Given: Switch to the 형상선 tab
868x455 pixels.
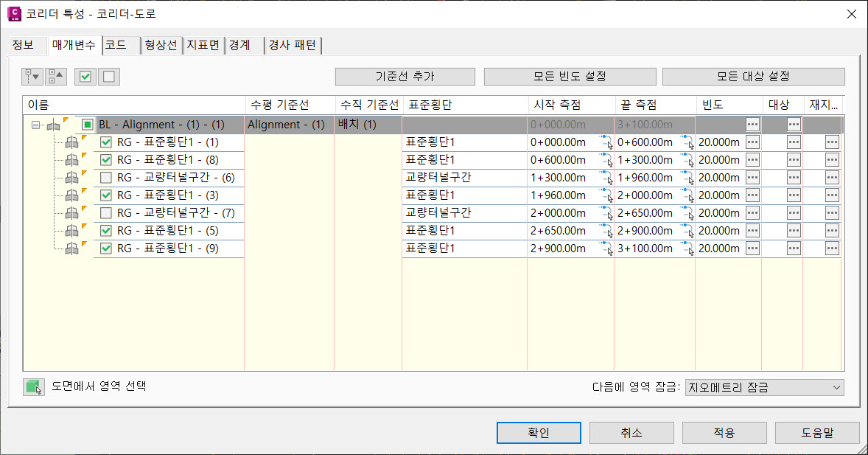Looking at the screenshot, I should (161, 45).
